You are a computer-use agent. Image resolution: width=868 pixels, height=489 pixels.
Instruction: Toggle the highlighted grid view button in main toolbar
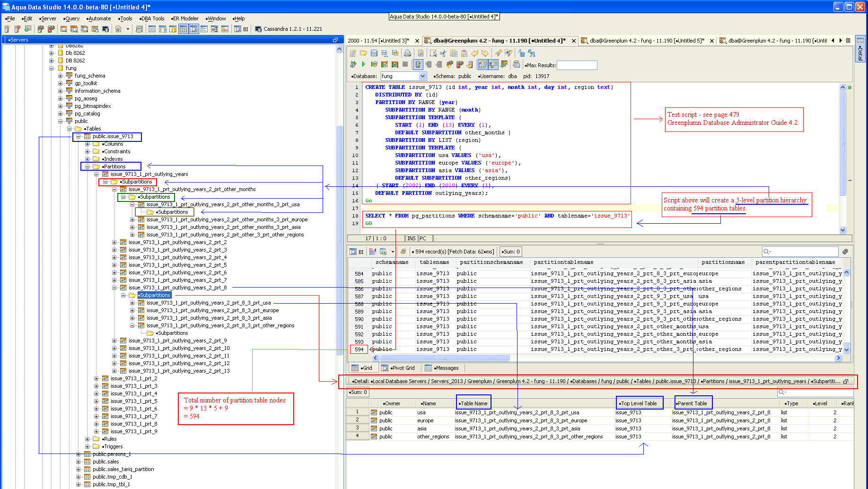(x=183, y=29)
